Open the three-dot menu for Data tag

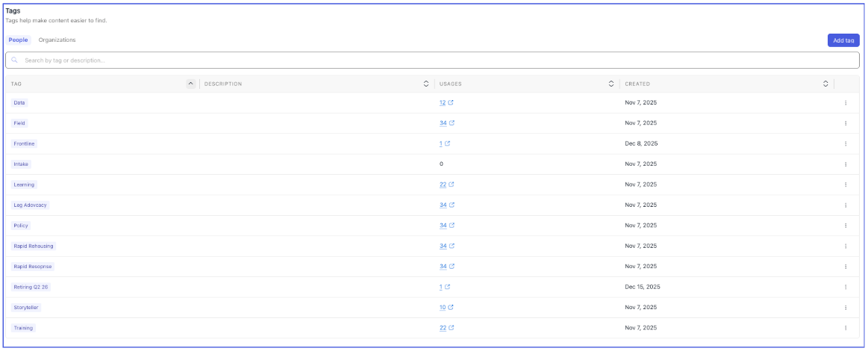click(x=846, y=102)
